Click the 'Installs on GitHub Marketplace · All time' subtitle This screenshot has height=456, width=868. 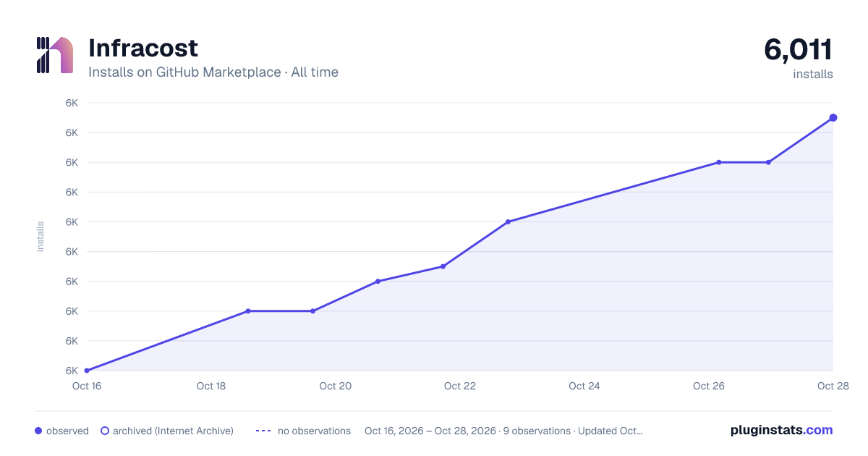pos(213,72)
